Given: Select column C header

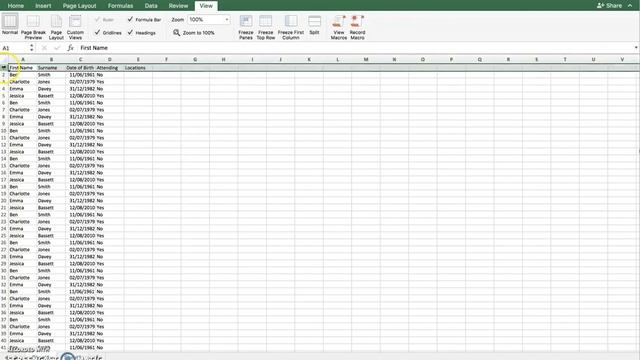Looking at the screenshot, I should coord(80,60).
